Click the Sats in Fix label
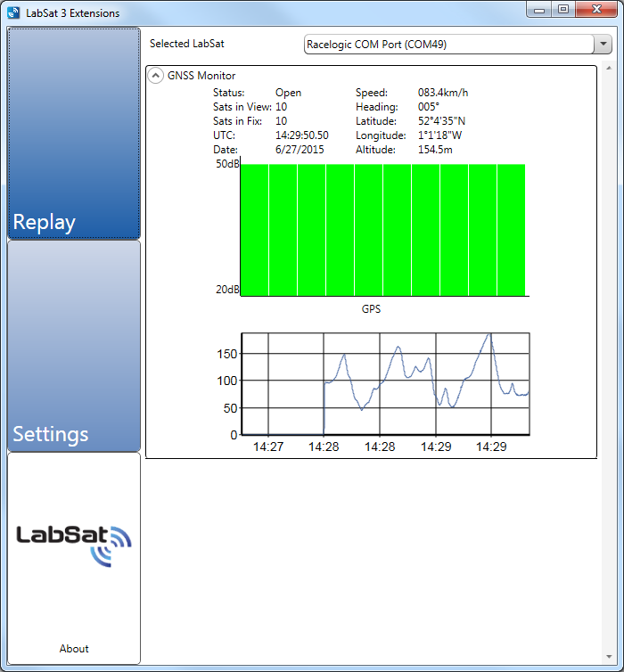 pyautogui.click(x=237, y=121)
